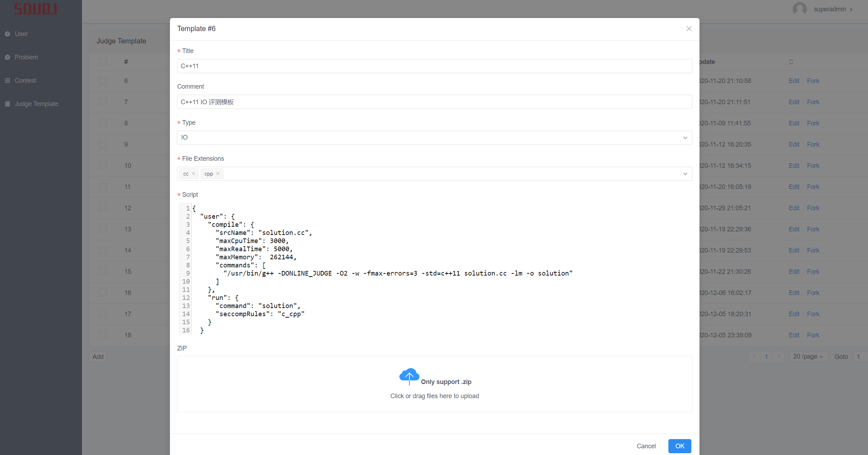Edit the Title input field

434,66
